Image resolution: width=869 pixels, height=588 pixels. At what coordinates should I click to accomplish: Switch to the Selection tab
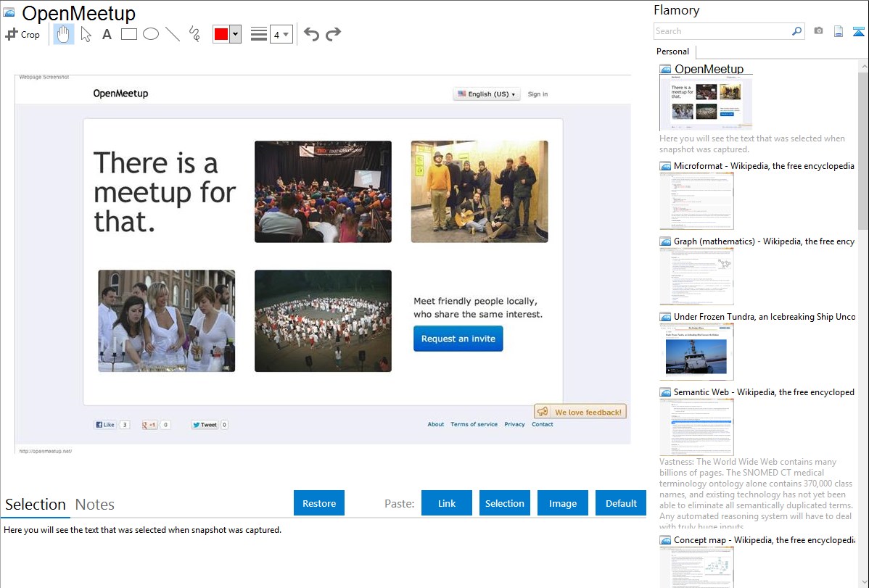(x=36, y=505)
